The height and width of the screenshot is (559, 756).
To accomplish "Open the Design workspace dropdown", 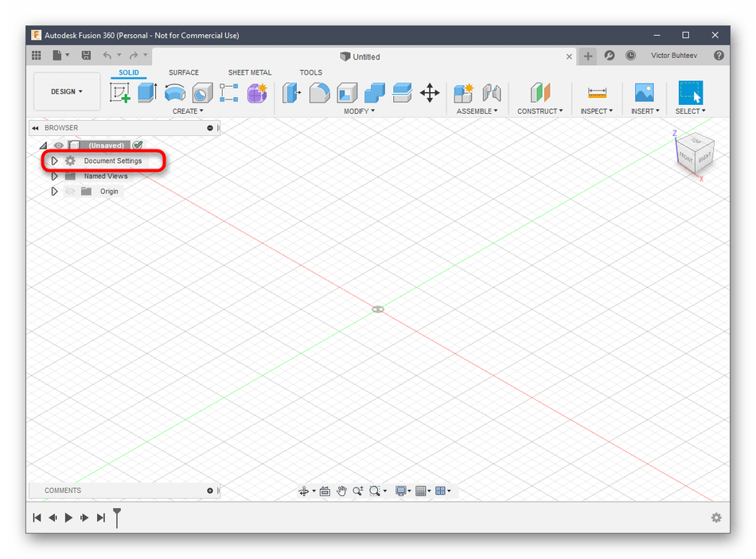I will click(x=67, y=91).
